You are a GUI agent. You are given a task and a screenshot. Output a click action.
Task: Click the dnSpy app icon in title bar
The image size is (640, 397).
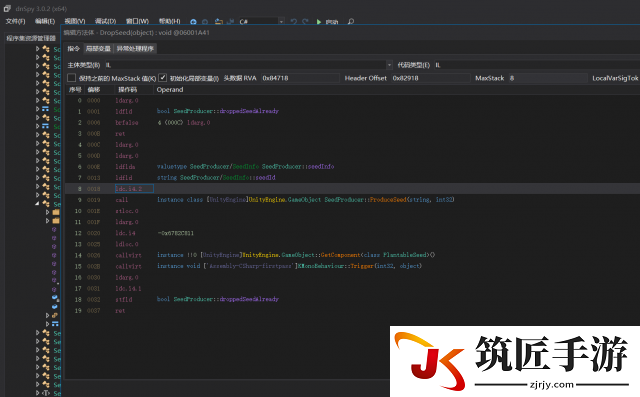click(7, 8)
